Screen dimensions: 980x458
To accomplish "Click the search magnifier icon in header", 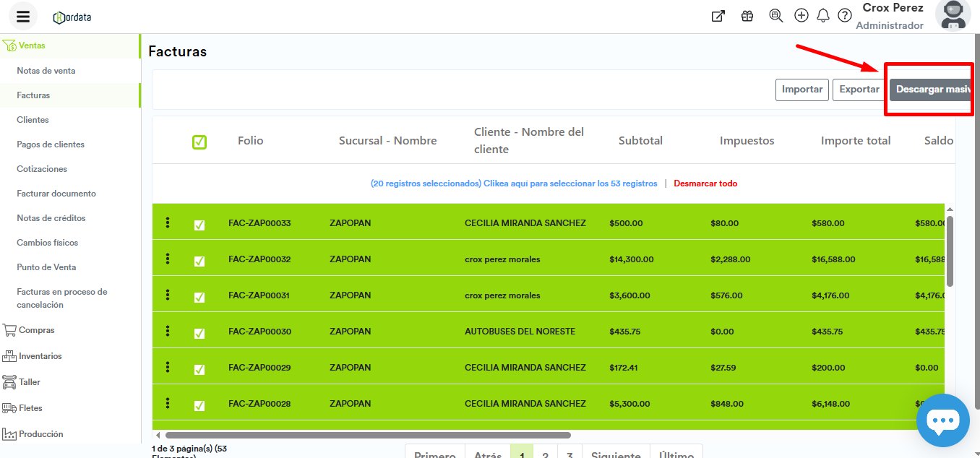I will coord(776,16).
